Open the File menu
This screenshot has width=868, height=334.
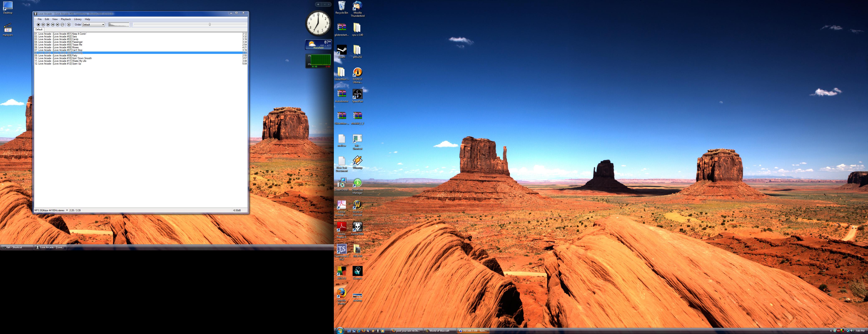39,19
